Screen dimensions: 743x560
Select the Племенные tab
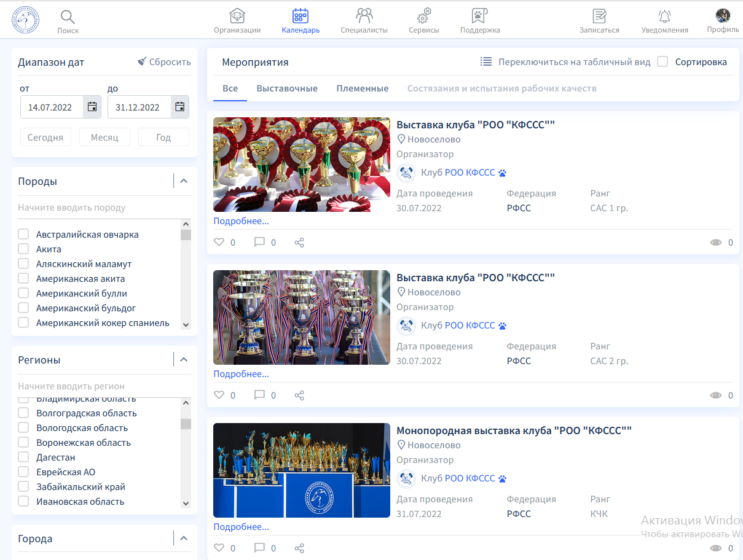click(362, 88)
